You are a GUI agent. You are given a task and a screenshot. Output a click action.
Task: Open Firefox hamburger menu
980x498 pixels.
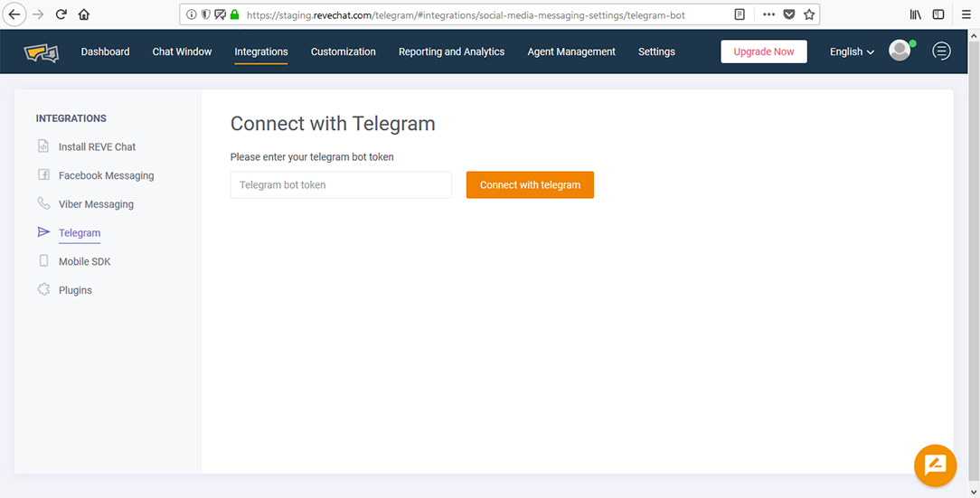[x=966, y=14]
